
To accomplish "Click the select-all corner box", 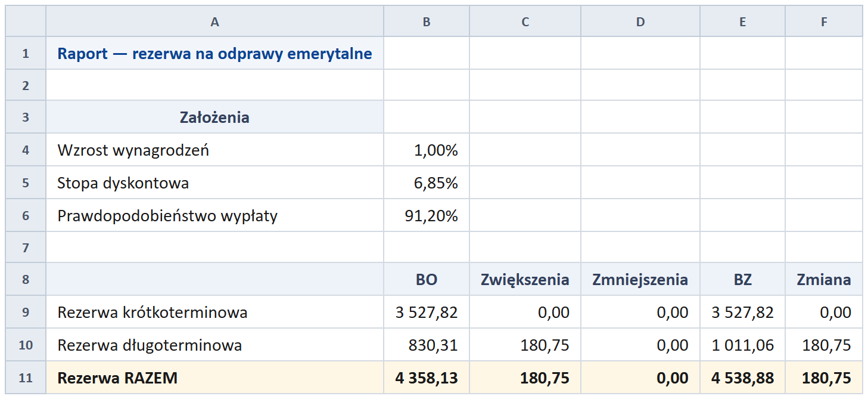I will point(26,21).
